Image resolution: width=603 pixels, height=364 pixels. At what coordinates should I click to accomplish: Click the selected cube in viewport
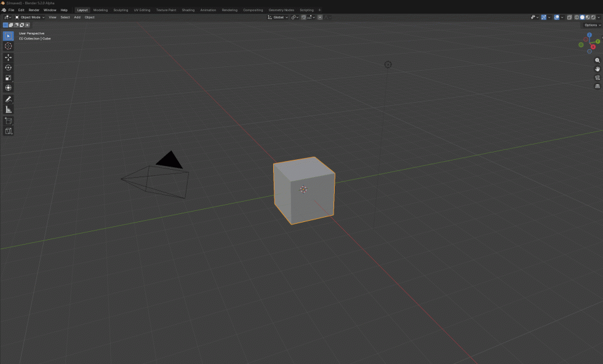304,190
